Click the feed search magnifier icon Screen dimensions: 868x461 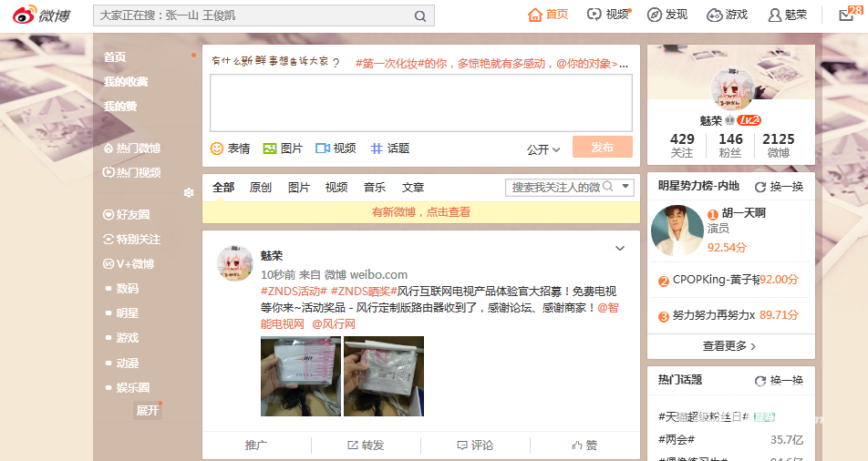click(608, 187)
